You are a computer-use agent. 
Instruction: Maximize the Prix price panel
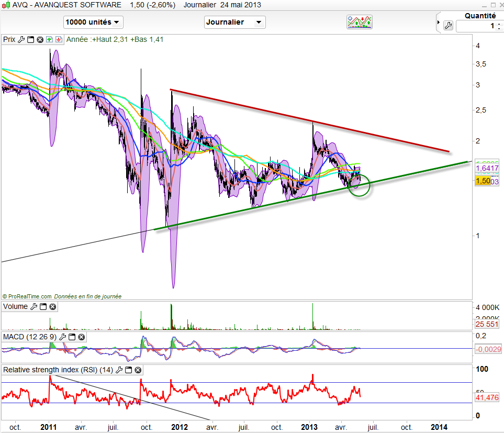30,39
